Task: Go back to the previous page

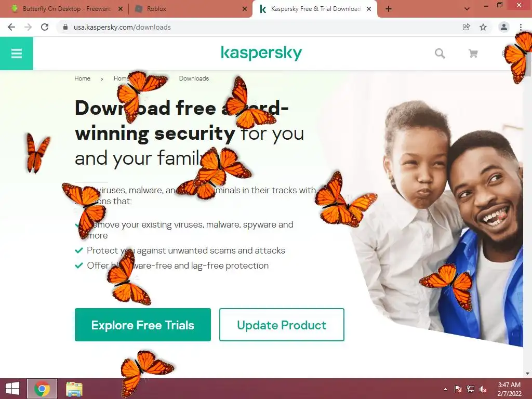Action: coord(11,27)
